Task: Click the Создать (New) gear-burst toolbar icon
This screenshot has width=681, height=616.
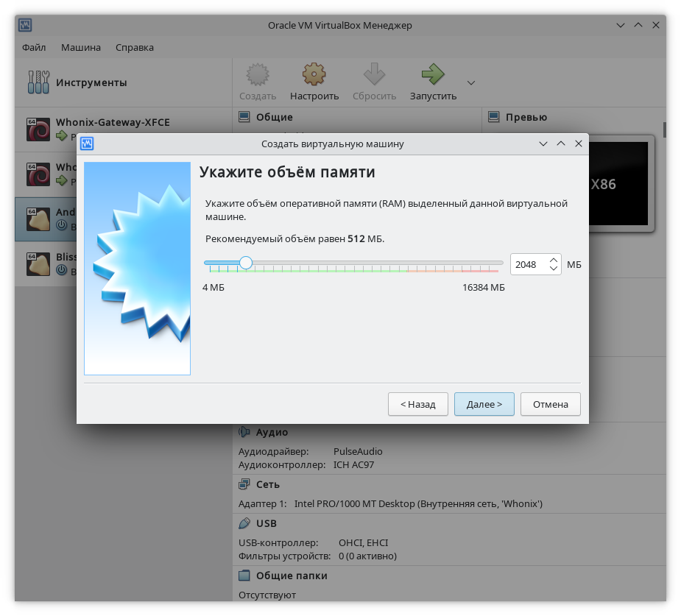Action: click(x=257, y=75)
